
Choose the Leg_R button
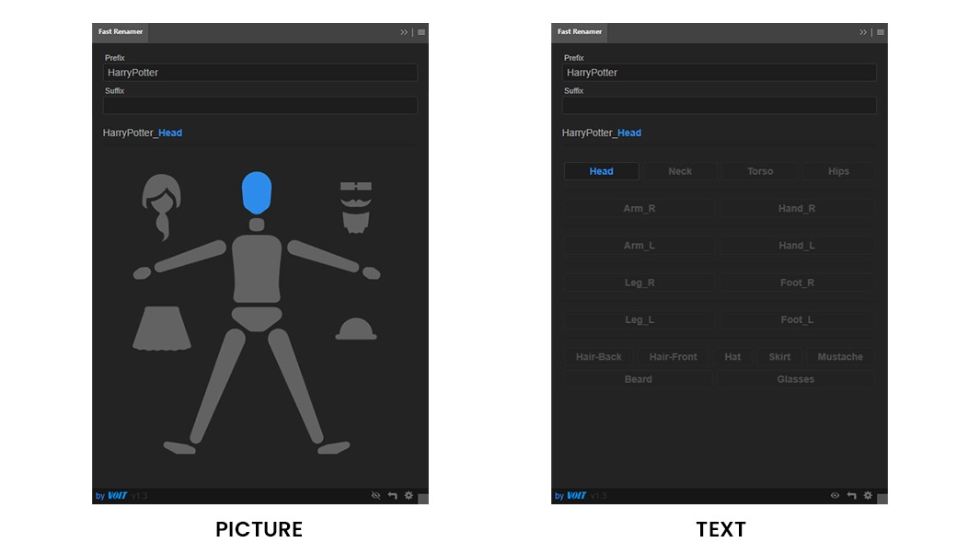click(640, 283)
